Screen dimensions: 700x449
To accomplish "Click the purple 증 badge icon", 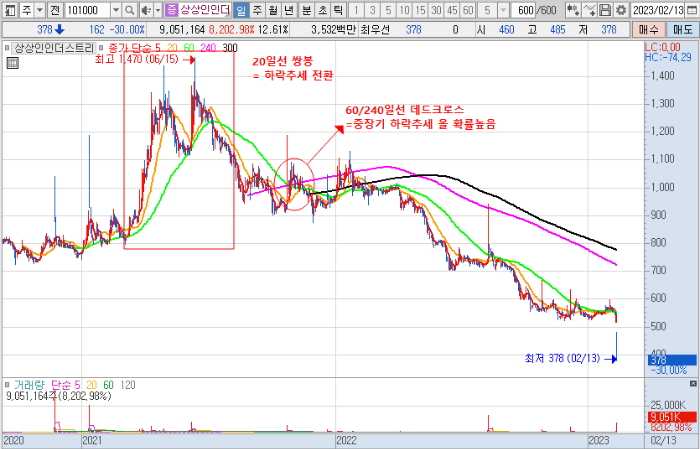I will click(x=171, y=10).
